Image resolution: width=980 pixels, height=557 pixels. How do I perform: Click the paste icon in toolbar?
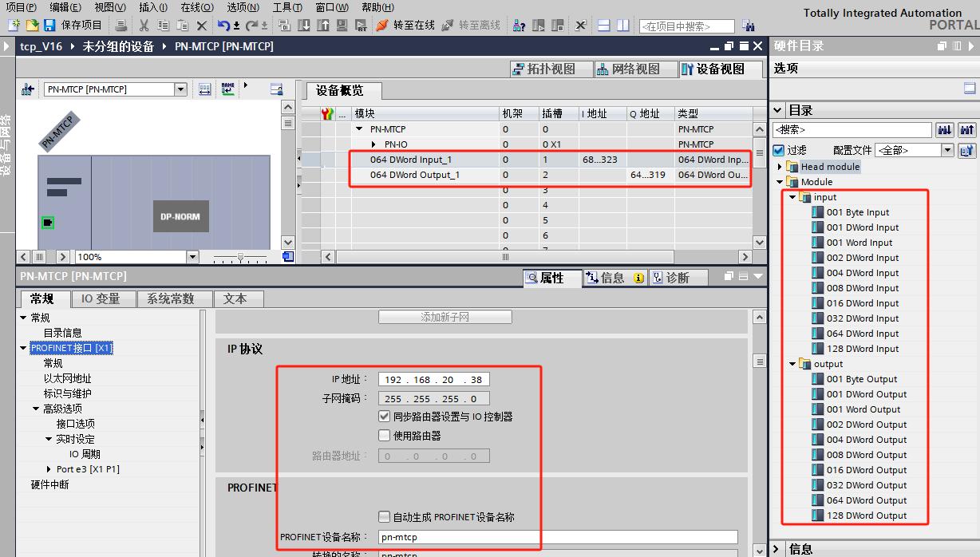pyautogui.click(x=183, y=26)
